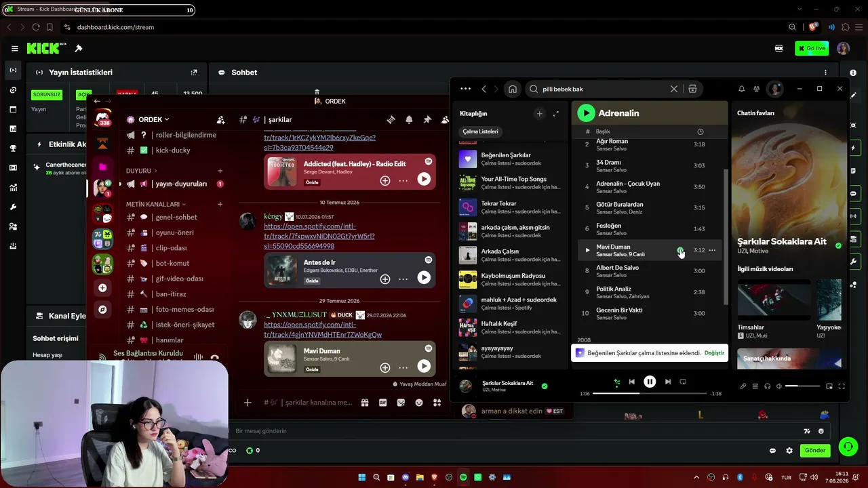Enter Spotify full screen mode

tap(842, 386)
